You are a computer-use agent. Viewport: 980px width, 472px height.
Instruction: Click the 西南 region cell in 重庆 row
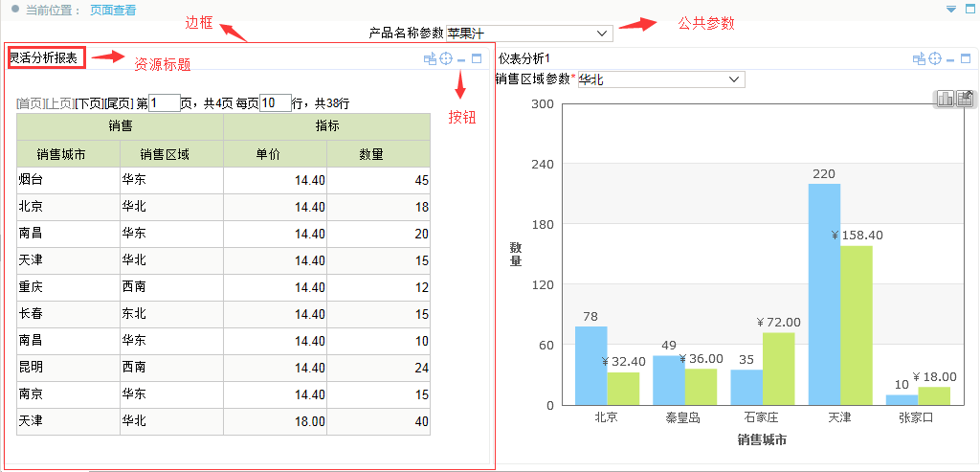click(171, 287)
